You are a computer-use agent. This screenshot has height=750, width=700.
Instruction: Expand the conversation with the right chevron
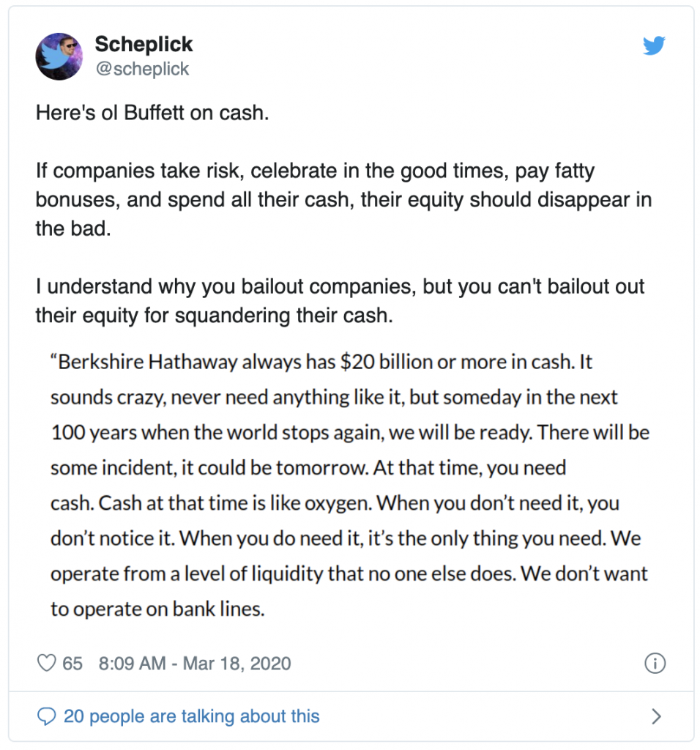[656, 716]
